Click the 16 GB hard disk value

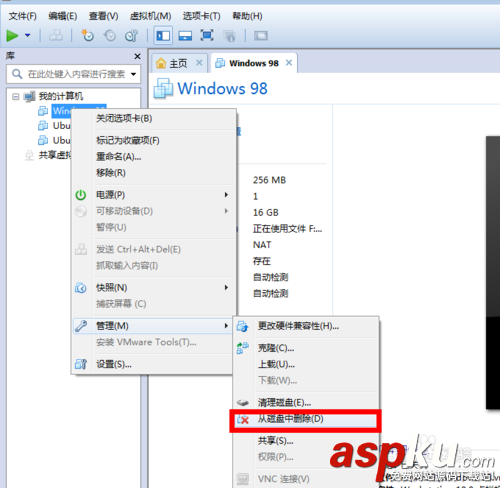point(266,213)
